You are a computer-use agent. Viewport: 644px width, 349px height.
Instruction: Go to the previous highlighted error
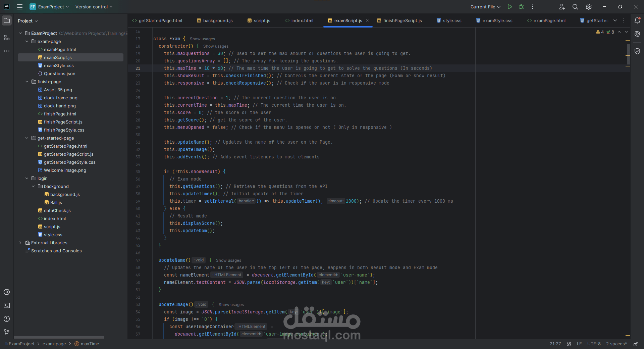(619, 32)
